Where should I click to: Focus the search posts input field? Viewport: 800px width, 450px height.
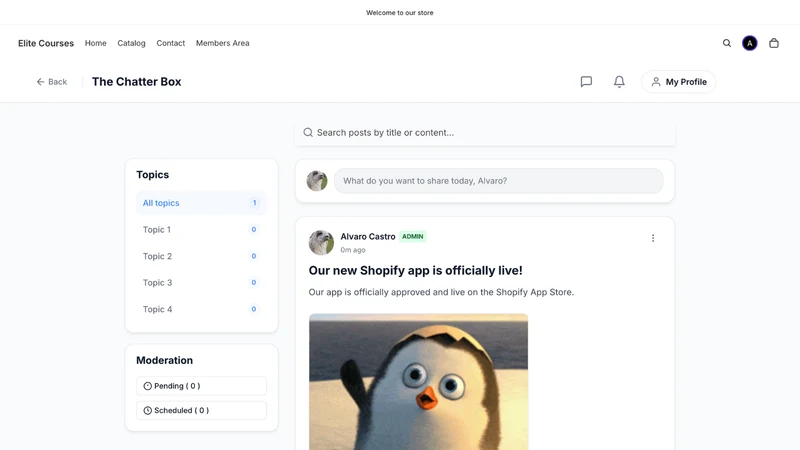point(485,133)
